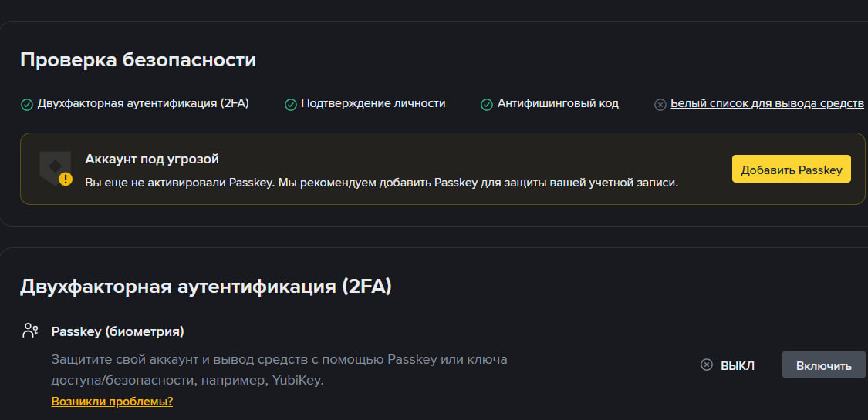
Task: Click the Passkey (биометрия) row title
Action: (117, 331)
